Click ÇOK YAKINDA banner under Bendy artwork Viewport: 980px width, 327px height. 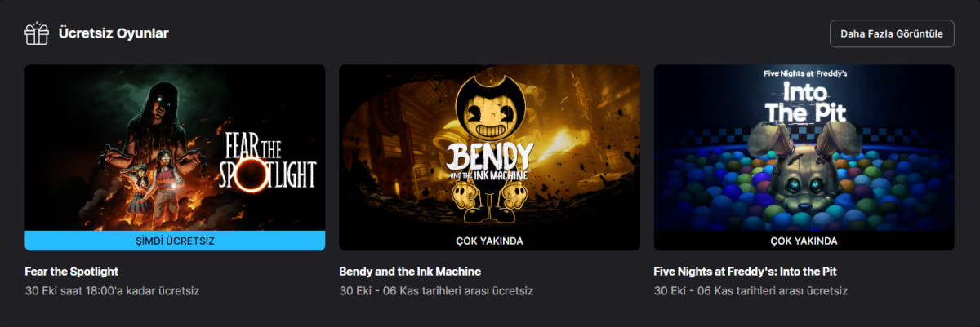click(x=489, y=241)
